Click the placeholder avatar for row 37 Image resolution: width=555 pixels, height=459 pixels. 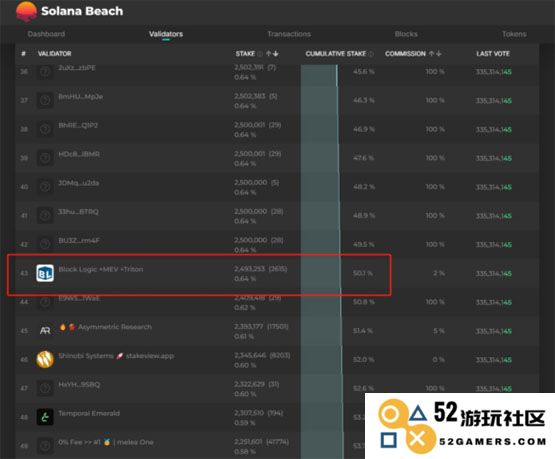45,101
